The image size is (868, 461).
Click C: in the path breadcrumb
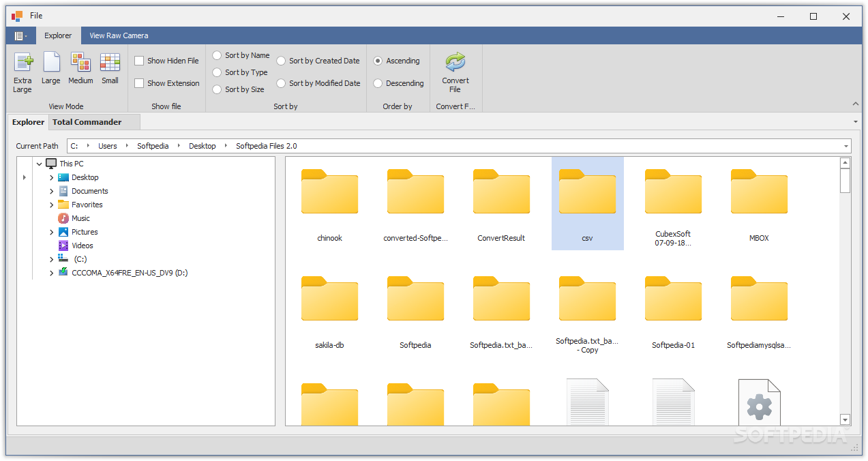(x=74, y=146)
